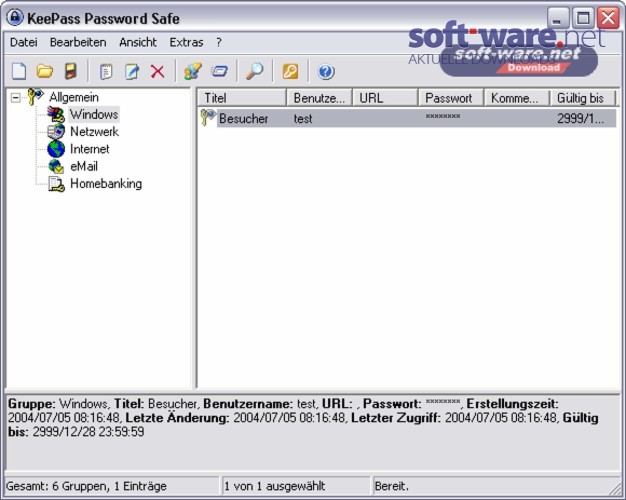Click the Internet group globe icon
The image size is (626, 500).
point(56,149)
